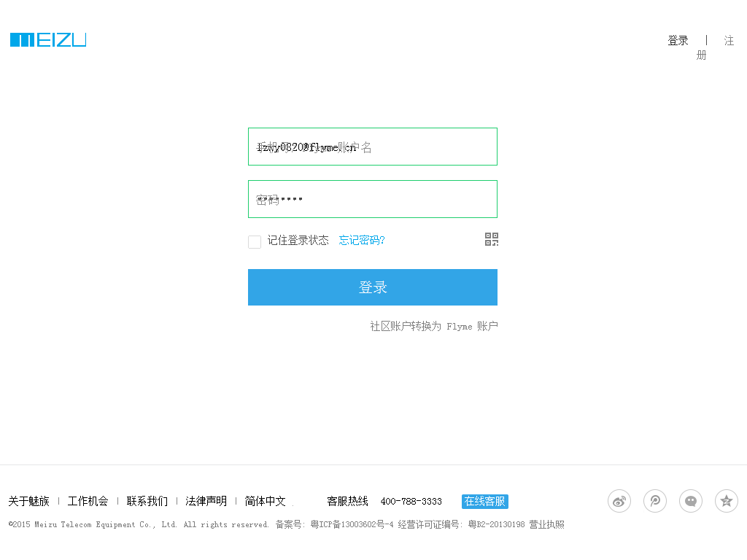Toggle the 记住登录状态 checkbox
747x560 pixels.
255,242
